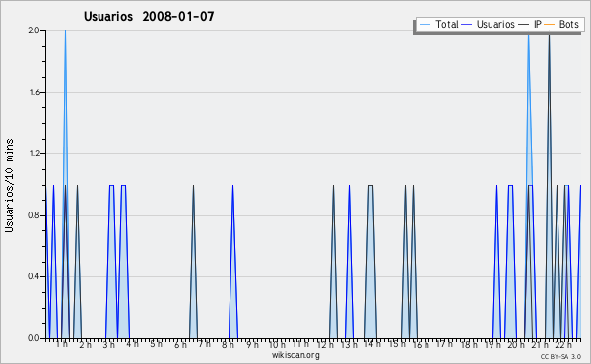Click the 'wikiscan.org' text under the axis
Image resolution: width=591 pixels, height=364 pixels.
coord(295,355)
